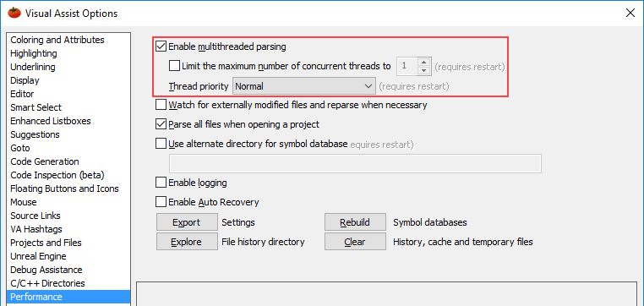Increase concurrent threads with up arrow

click(424, 62)
